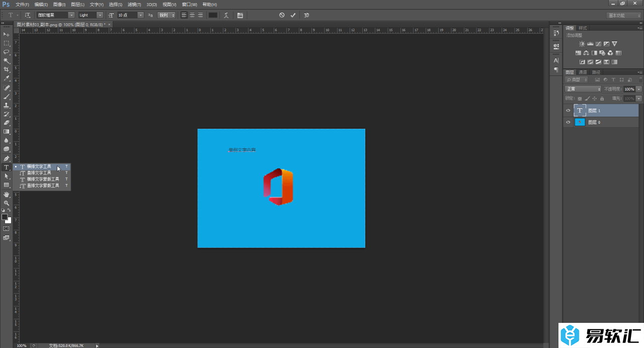Toggle the character and paragraph panels

(240, 15)
